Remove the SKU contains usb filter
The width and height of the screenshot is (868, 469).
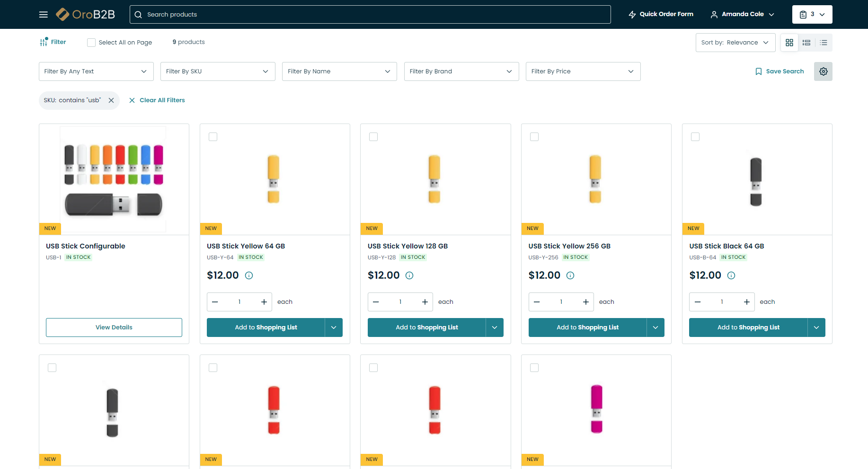tap(111, 100)
